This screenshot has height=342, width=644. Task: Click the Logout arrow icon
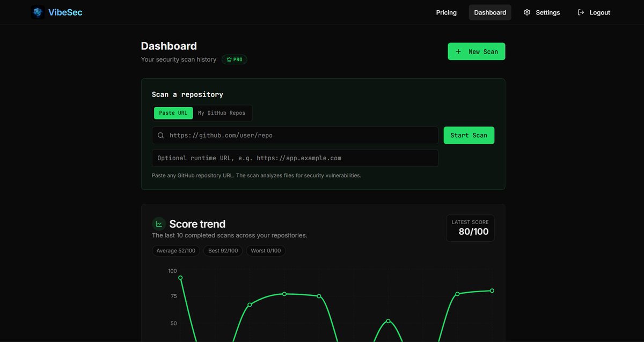581,12
